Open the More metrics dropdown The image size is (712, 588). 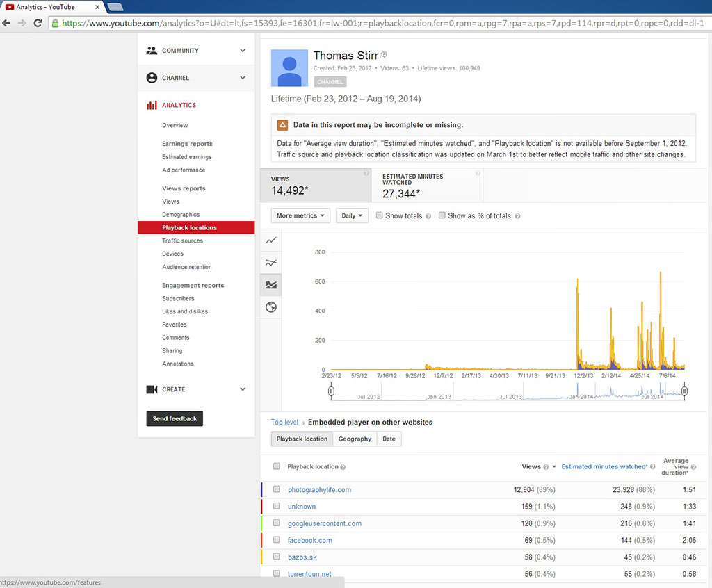pos(300,216)
